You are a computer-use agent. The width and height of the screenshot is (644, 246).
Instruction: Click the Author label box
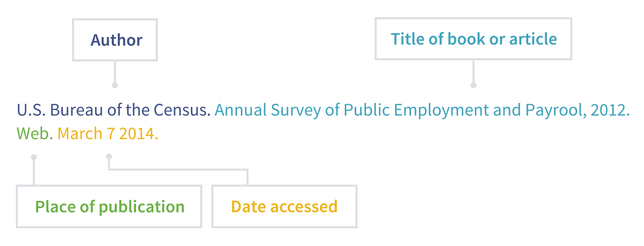115,40
